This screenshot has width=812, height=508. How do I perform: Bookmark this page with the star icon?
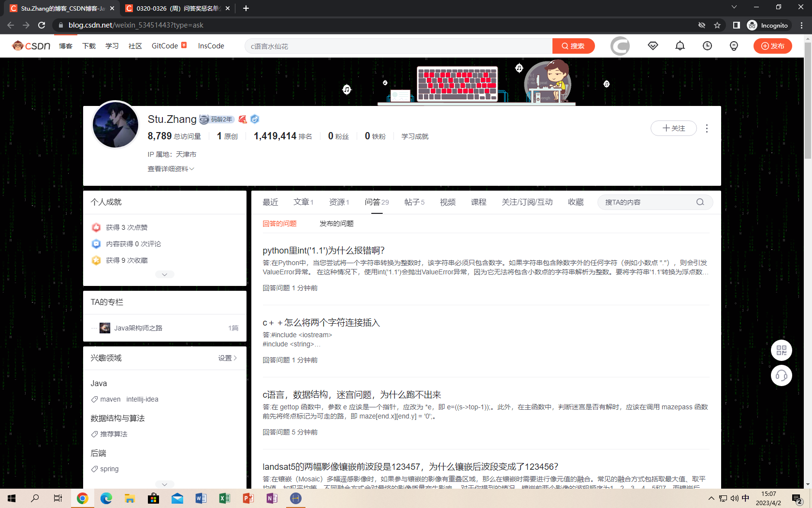(717, 25)
